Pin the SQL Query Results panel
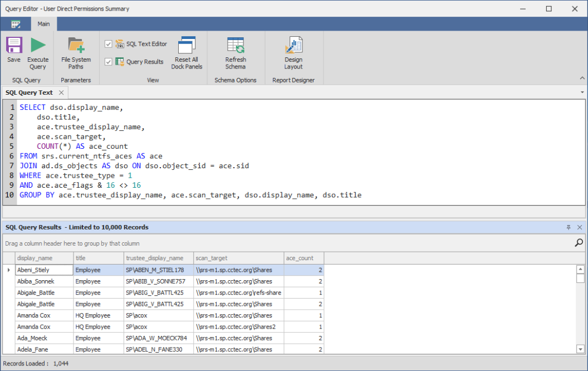The width and height of the screenshot is (588, 371). tap(569, 227)
